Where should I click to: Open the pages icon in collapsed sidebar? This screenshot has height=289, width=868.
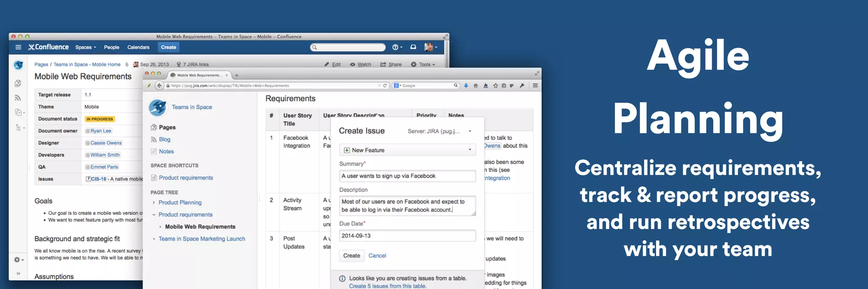click(18, 83)
